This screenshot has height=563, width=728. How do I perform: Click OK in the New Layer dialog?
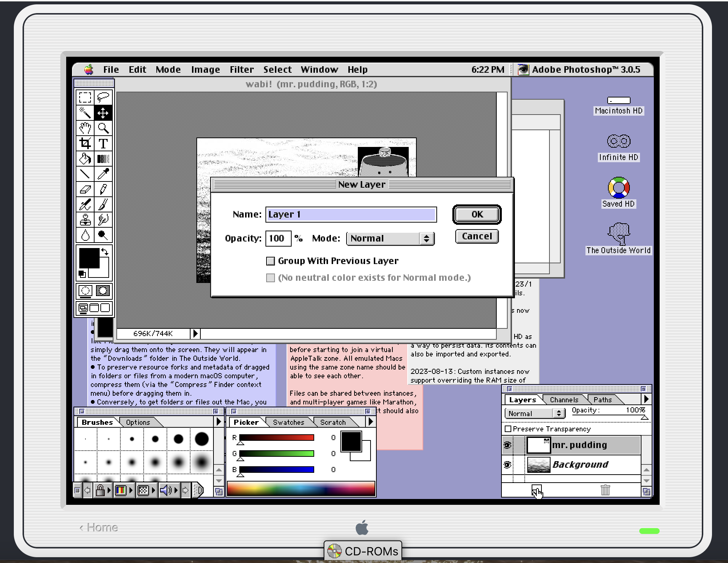click(477, 214)
